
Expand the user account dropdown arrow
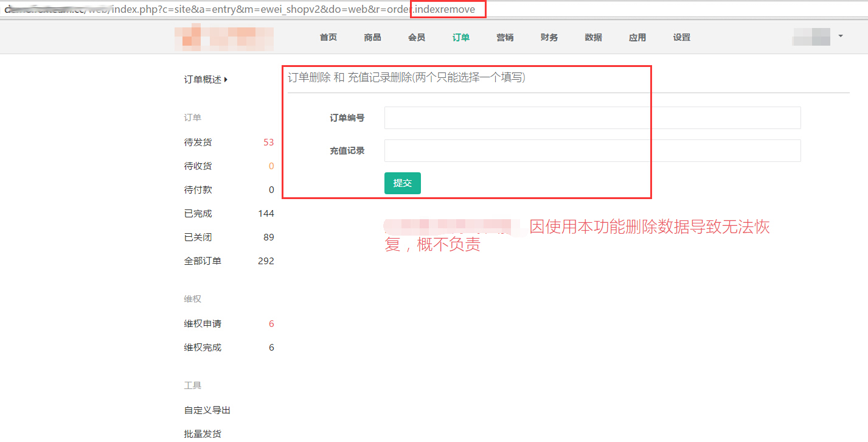(x=840, y=37)
